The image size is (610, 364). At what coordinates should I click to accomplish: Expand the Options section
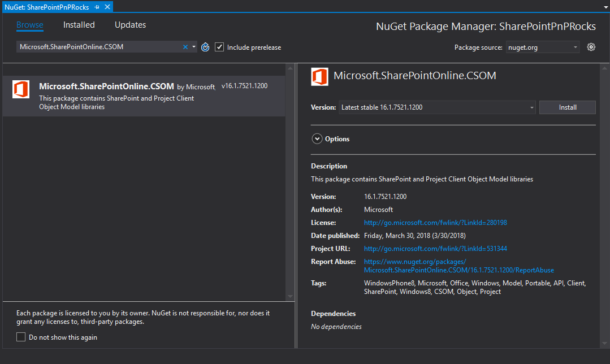click(x=316, y=139)
